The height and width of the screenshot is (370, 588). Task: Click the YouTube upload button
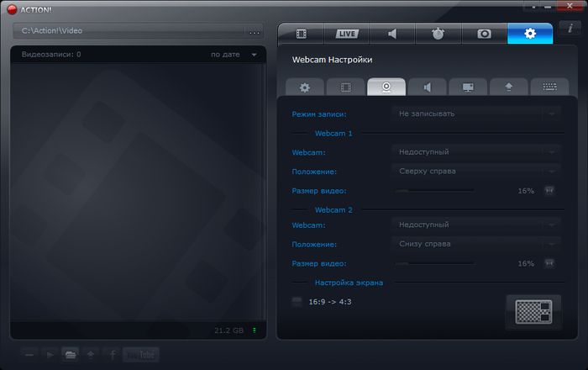pyautogui.click(x=141, y=355)
